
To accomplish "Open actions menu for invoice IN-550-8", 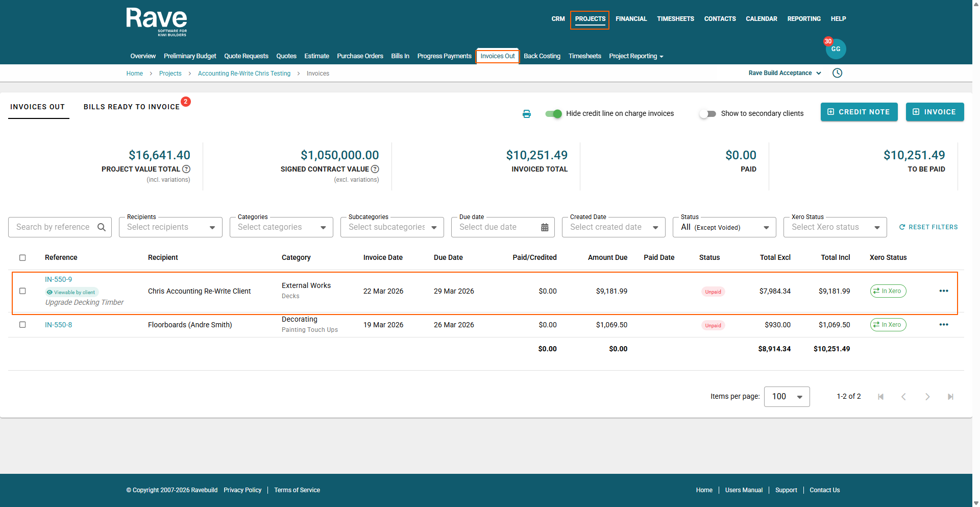I will 943,325.
